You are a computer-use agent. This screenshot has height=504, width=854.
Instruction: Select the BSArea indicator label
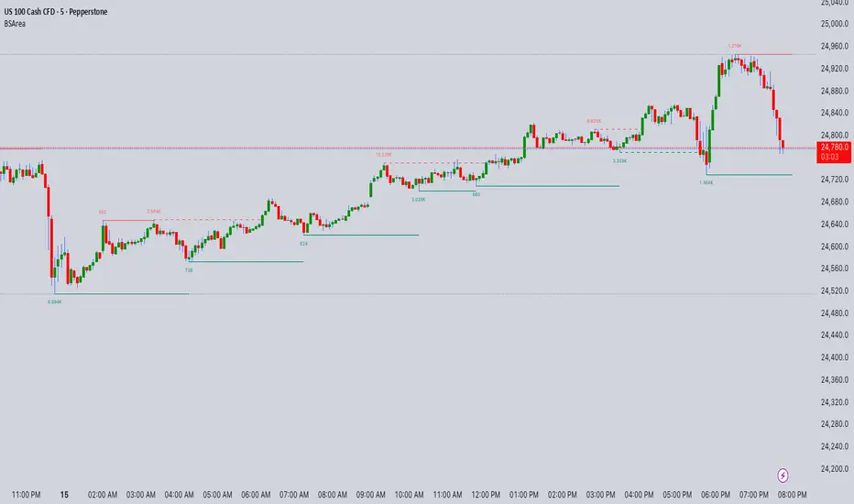15,25
